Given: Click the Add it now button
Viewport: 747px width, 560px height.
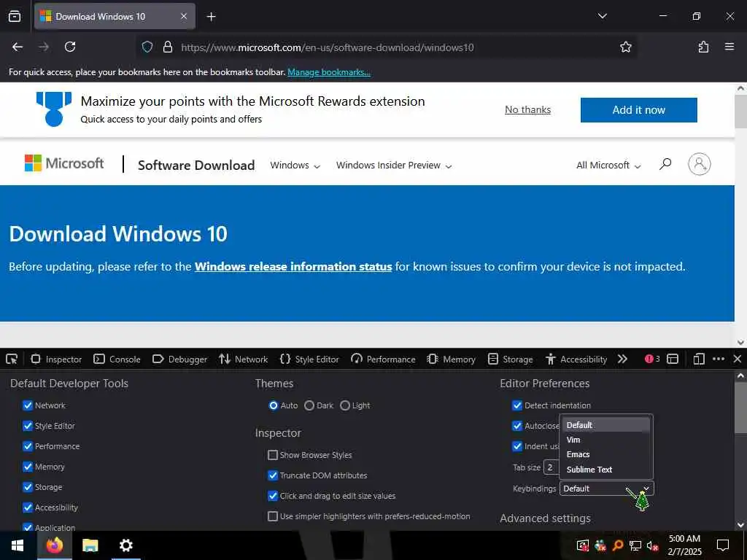Looking at the screenshot, I should 638,110.
